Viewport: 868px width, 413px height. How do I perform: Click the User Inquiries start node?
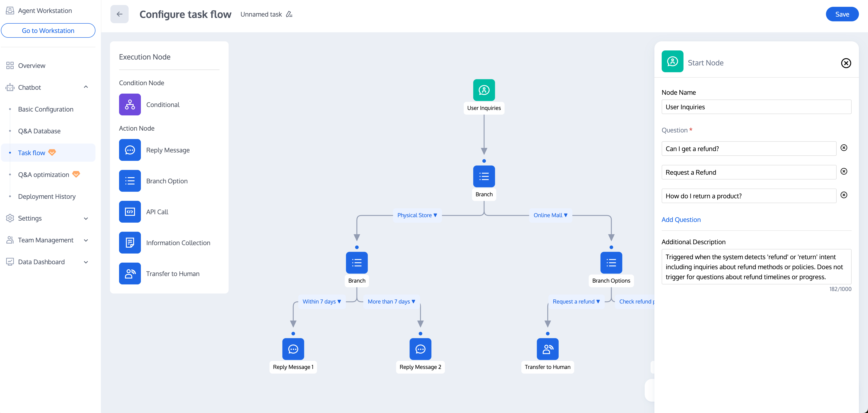point(484,90)
